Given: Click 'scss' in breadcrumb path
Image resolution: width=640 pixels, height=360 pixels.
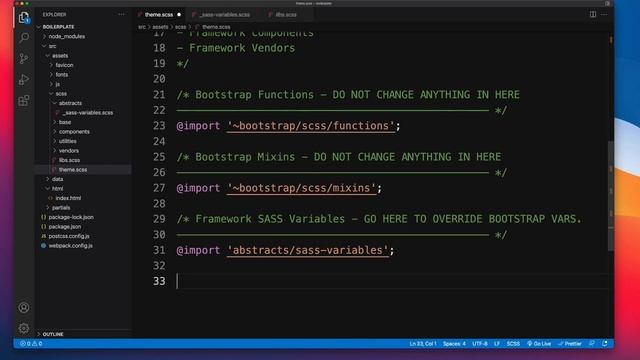Looking at the screenshot, I should [180, 27].
